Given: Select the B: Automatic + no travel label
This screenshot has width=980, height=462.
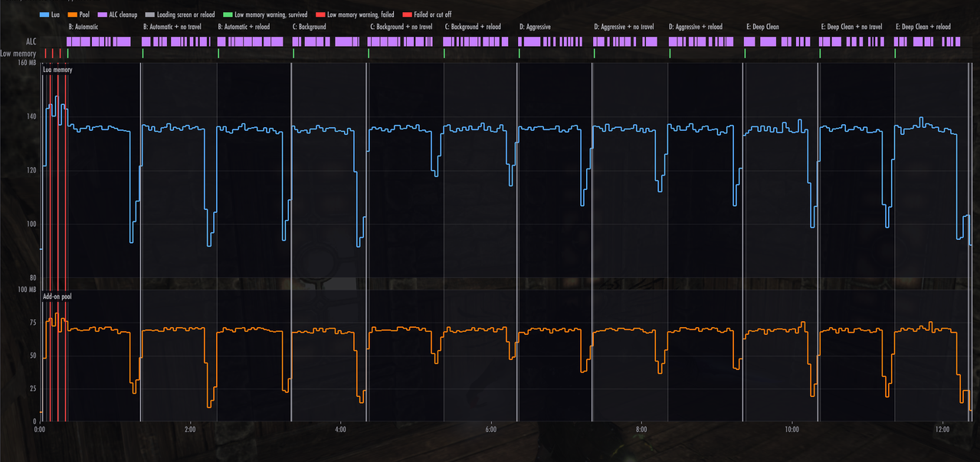Looking at the screenshot, I should [x=172, y=27].
